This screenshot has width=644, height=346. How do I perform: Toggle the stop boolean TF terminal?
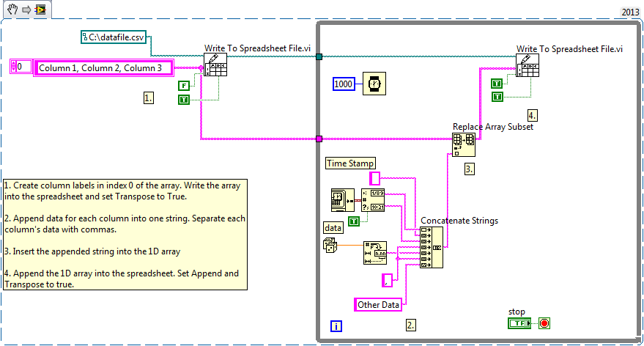tap(519, 323)
